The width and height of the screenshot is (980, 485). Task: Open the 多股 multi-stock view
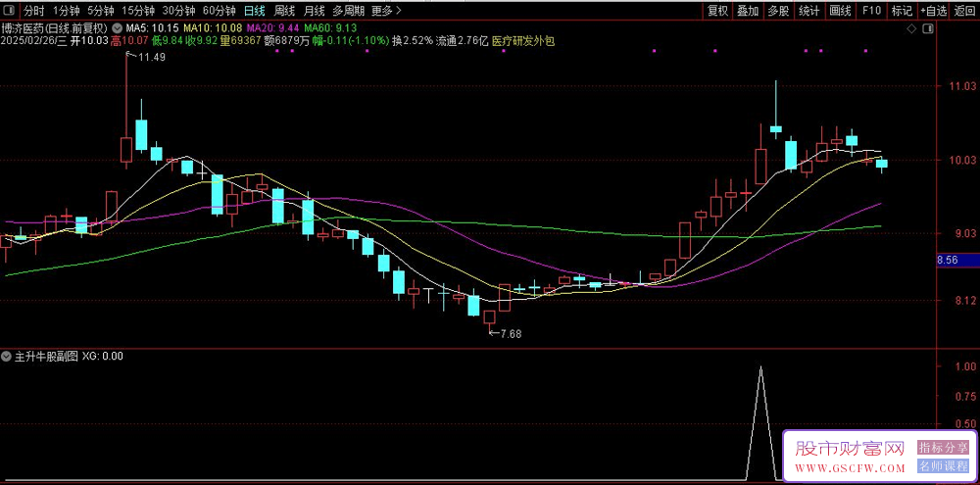778,11
